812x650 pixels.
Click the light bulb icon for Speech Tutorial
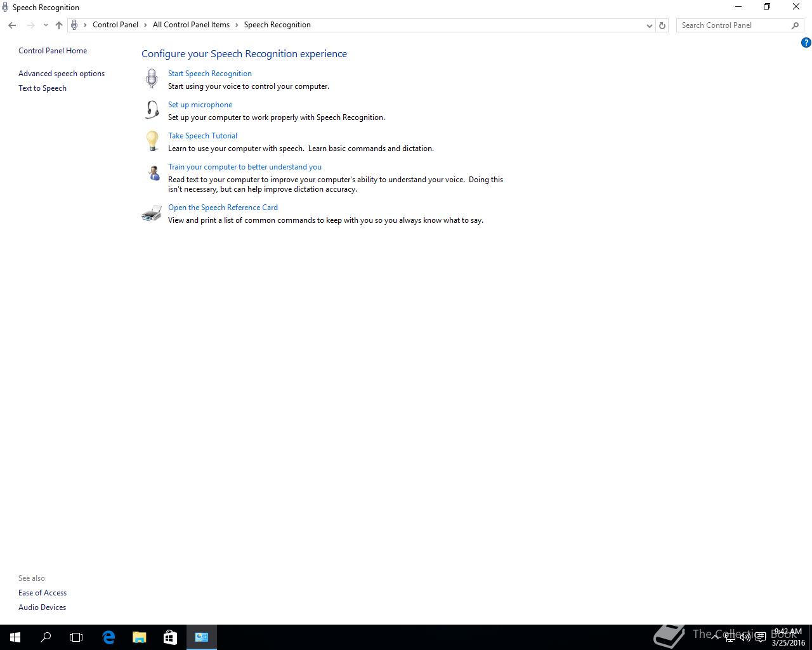tap(152, 141)
